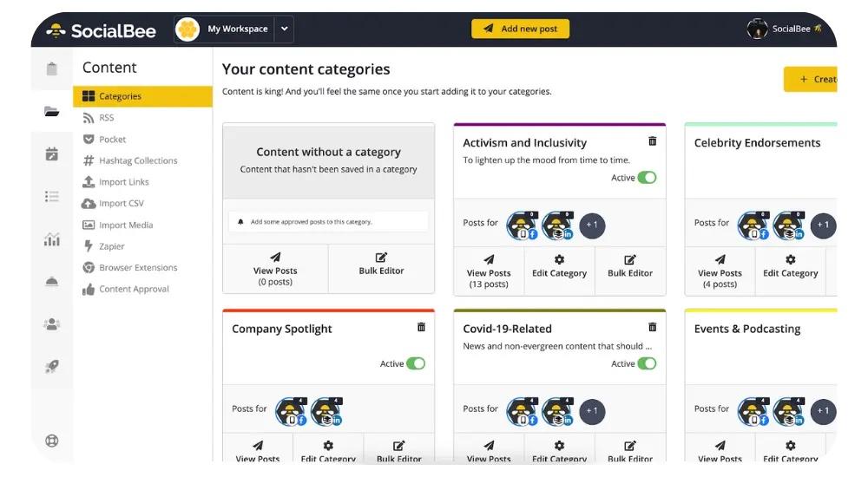Click the Add new post button
This screenshot has height=477, width=868.
(520, 29)
